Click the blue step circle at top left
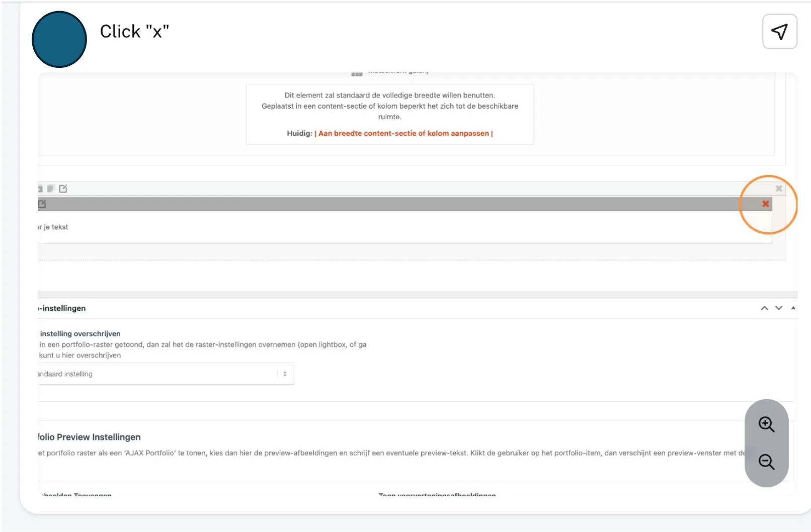This screenshot has height=532, width=811. [x=59, y=39]
